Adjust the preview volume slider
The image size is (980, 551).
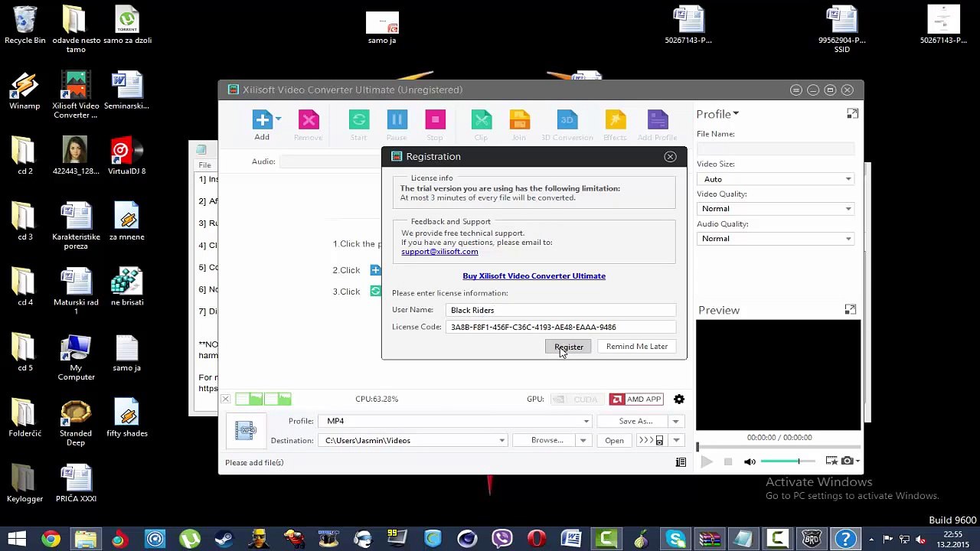[x=789, y=461]
